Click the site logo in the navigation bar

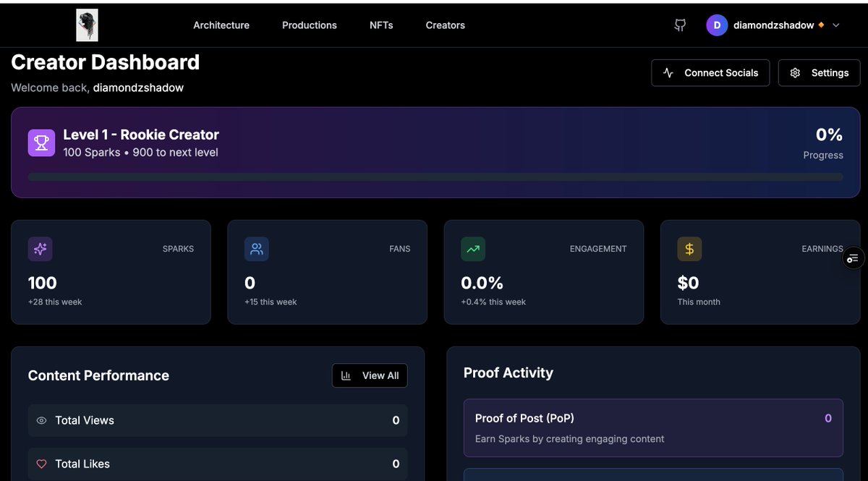tap(87, 24)
